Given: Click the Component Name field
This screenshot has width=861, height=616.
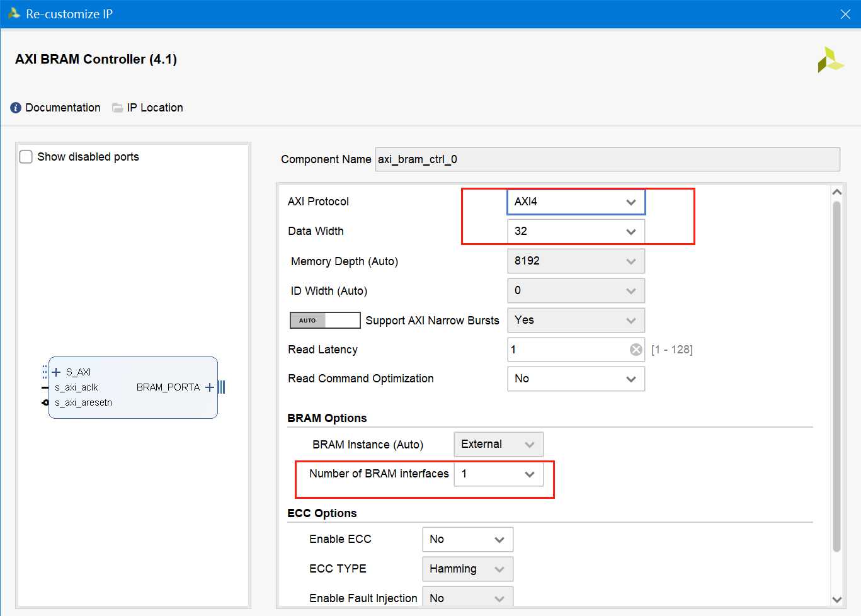Looking at the screenshot, I should (608, 159).
